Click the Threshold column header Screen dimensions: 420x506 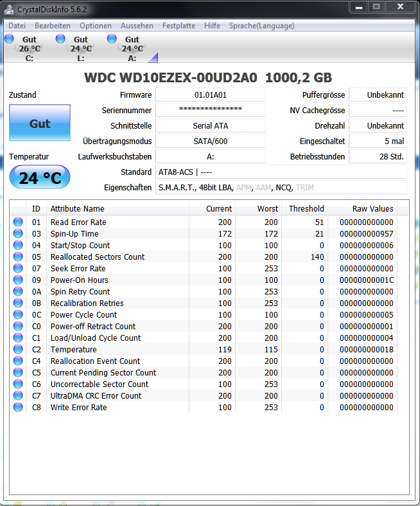305,209
